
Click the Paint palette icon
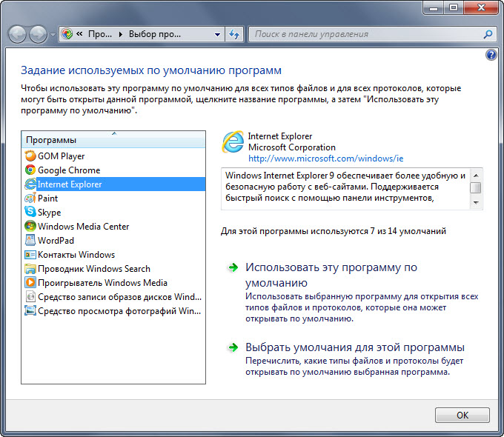point(30,199)
